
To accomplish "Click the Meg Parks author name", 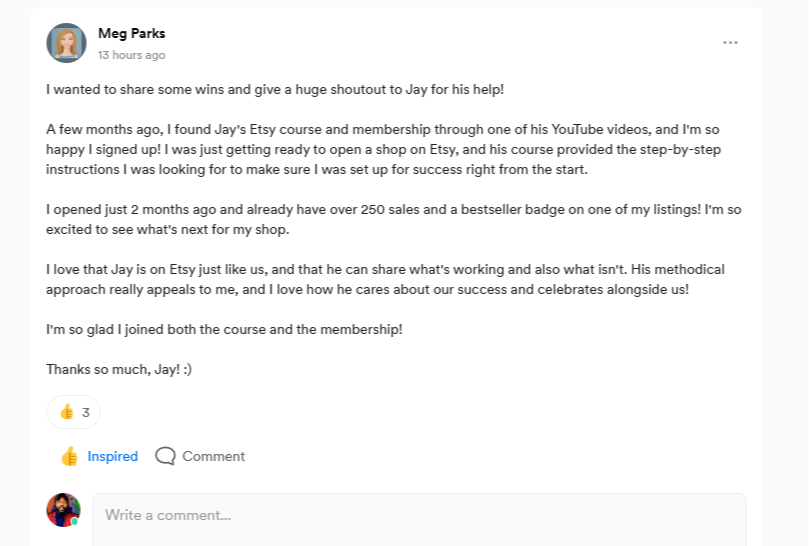I will click(132, 34).
